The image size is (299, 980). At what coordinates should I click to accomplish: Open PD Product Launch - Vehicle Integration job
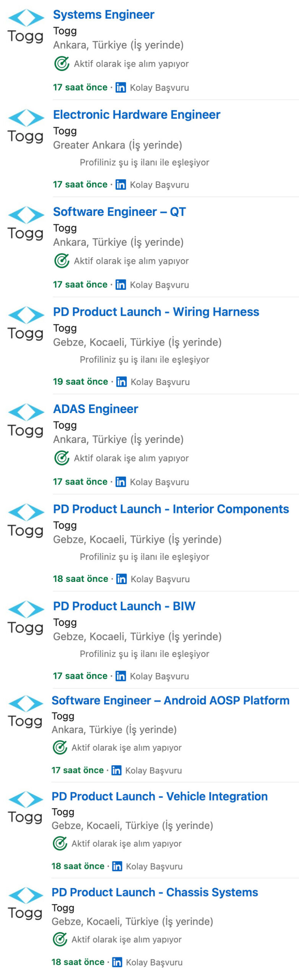(x=159, y=796)
